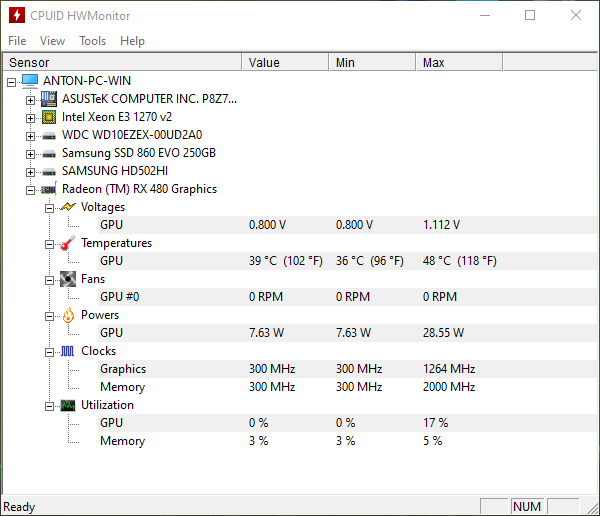Click the Fans icon
Viewport: 600px width, 516px height.
click(68, 279)
